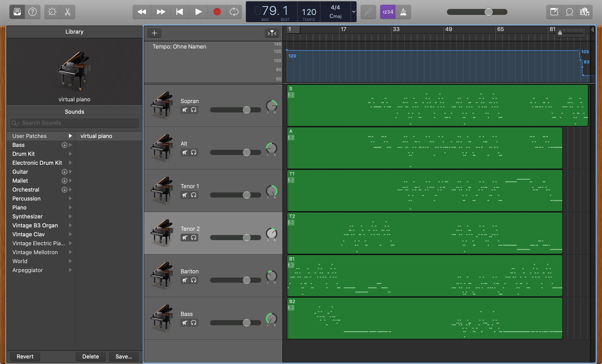Toggle the purple 1234 count-in button
This screenshot has height=364, width=602.
coord(388,12)
